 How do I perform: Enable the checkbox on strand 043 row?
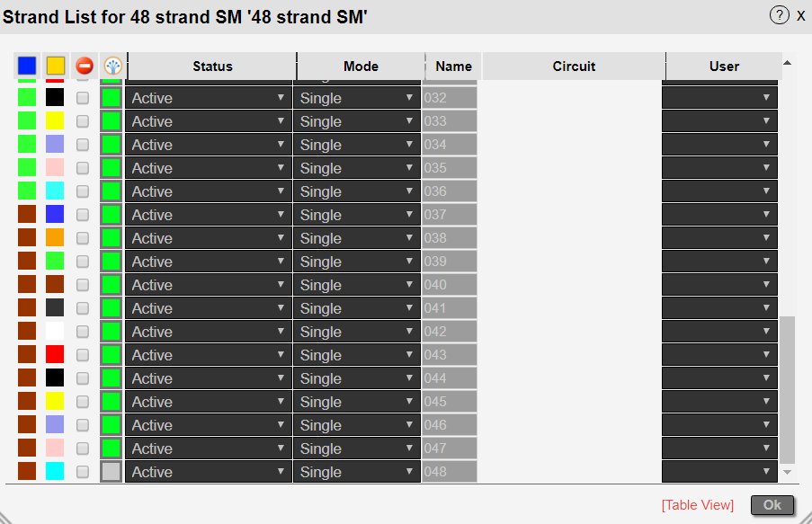(x=83, y=355)
